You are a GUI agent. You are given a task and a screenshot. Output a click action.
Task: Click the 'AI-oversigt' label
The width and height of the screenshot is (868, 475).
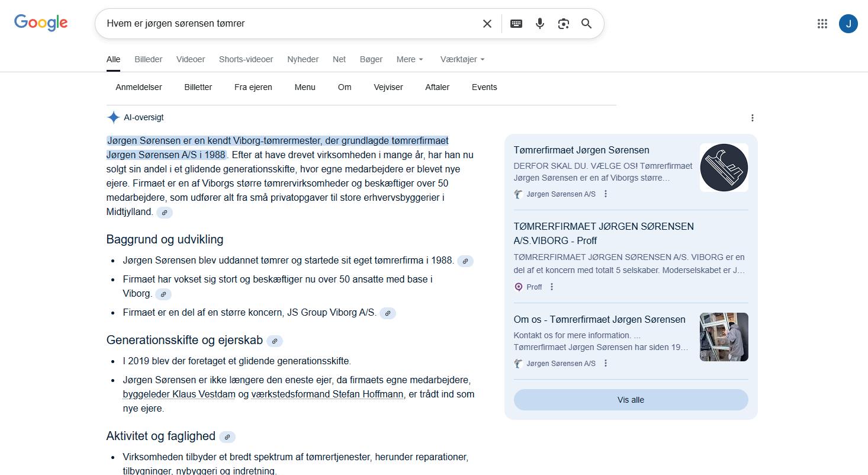point(144,117)
